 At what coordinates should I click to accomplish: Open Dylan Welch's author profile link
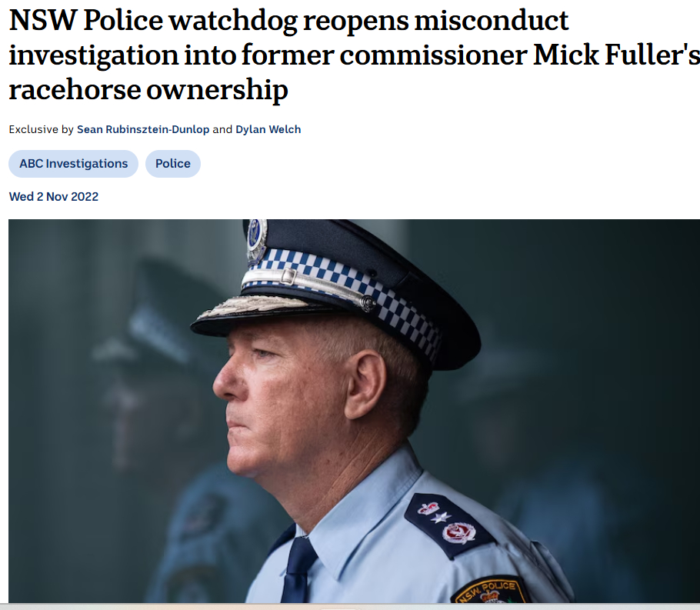268,129
